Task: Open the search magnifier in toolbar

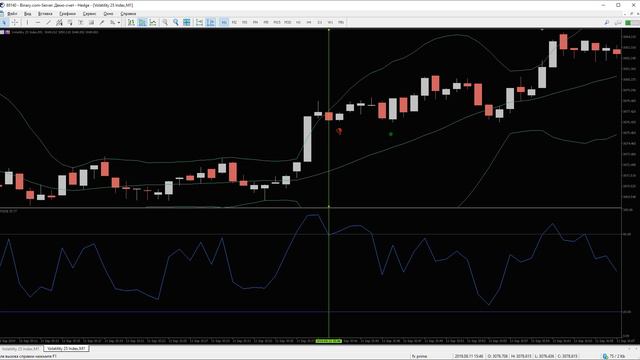Action: pyautogui.click(x=607, y=22)
